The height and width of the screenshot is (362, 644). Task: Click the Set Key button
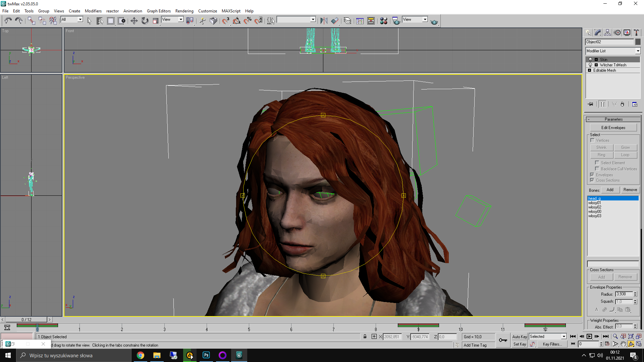click(520, 344)
